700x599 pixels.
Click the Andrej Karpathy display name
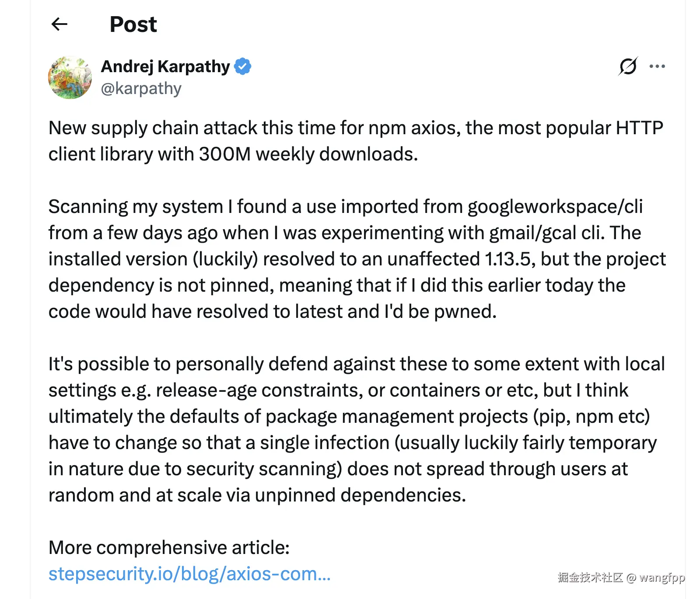165,66
